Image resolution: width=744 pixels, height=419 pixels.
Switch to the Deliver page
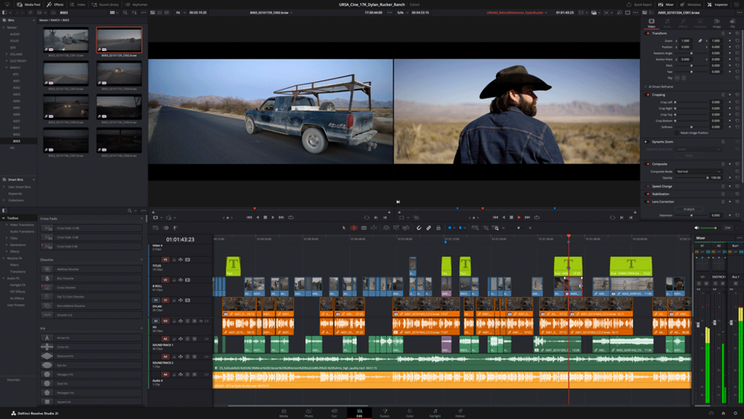460,413
